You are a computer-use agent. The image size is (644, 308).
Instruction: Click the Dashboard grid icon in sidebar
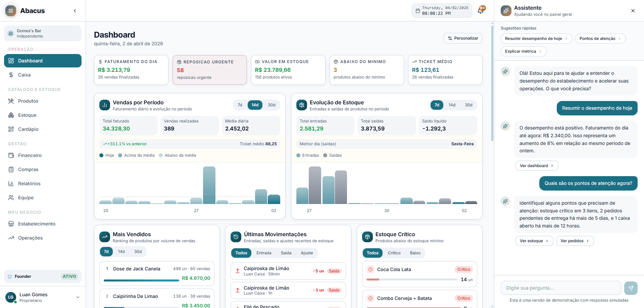(x=11, y=61)
